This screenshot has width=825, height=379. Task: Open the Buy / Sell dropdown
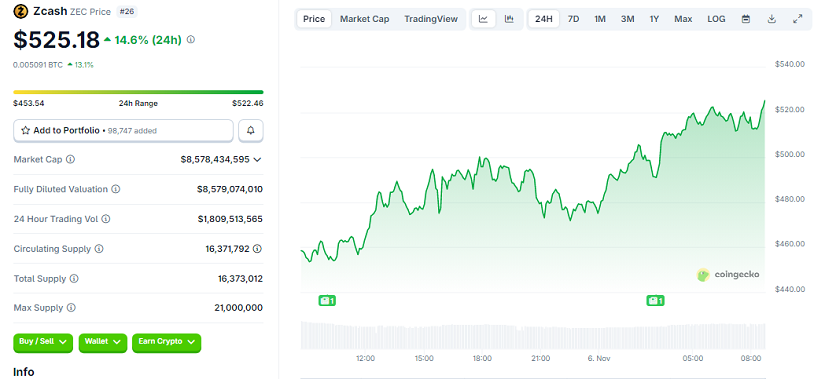[43, 342]
